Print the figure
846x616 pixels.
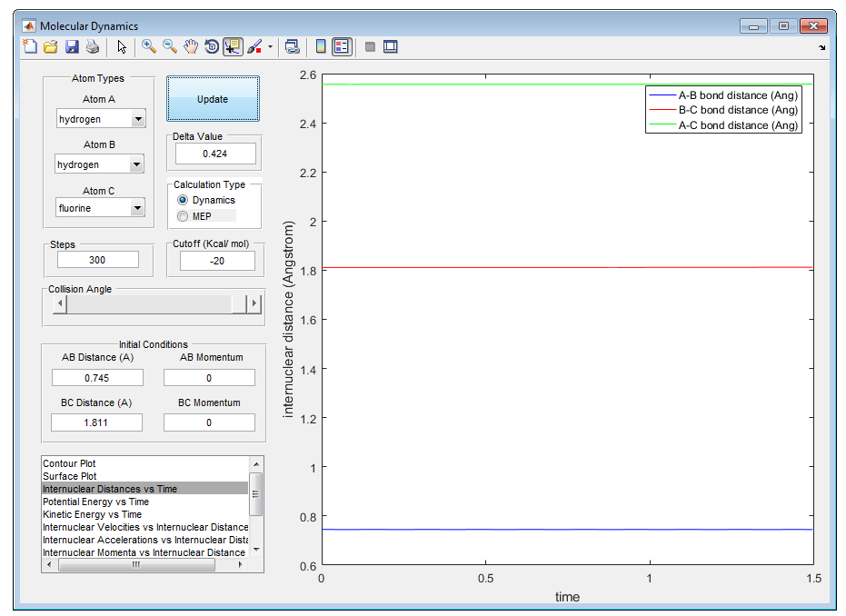(92, 47)
